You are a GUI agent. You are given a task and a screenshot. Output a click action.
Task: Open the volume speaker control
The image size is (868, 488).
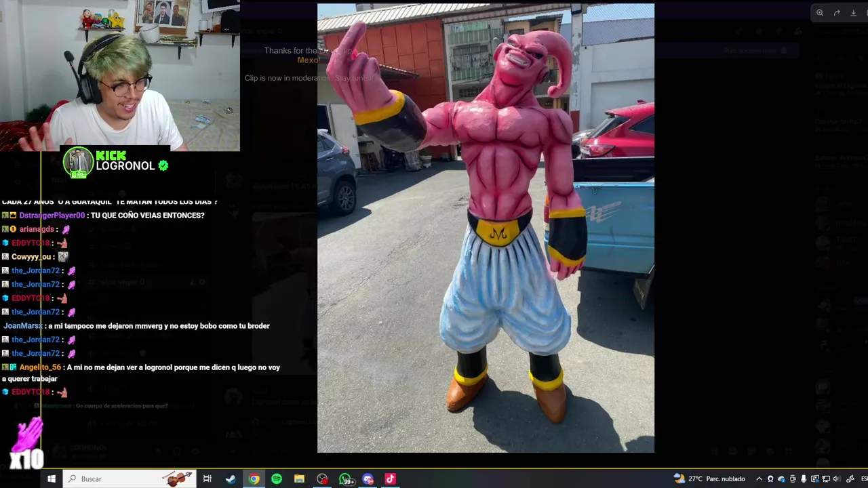tap(837, 479)
